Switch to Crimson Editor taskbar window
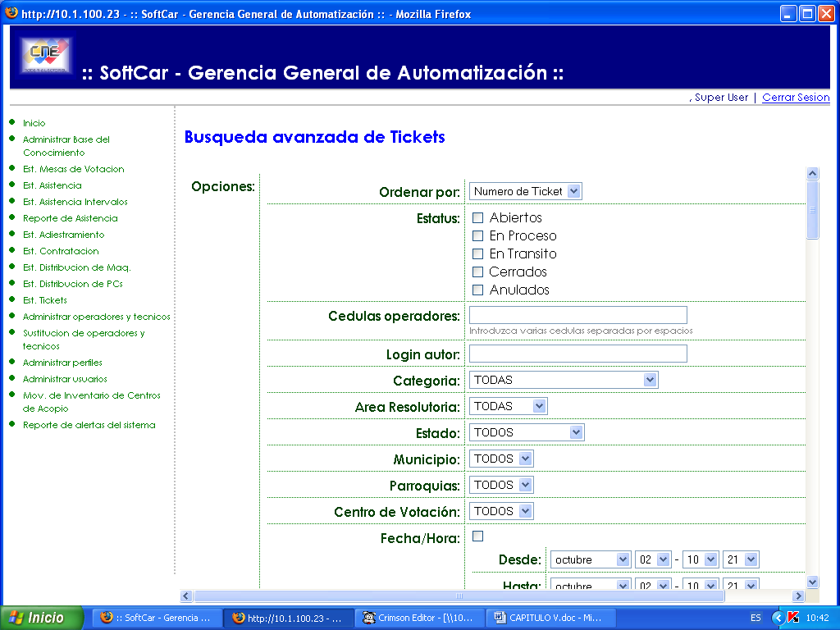The image size is (840, 630). tap(420, 618)
